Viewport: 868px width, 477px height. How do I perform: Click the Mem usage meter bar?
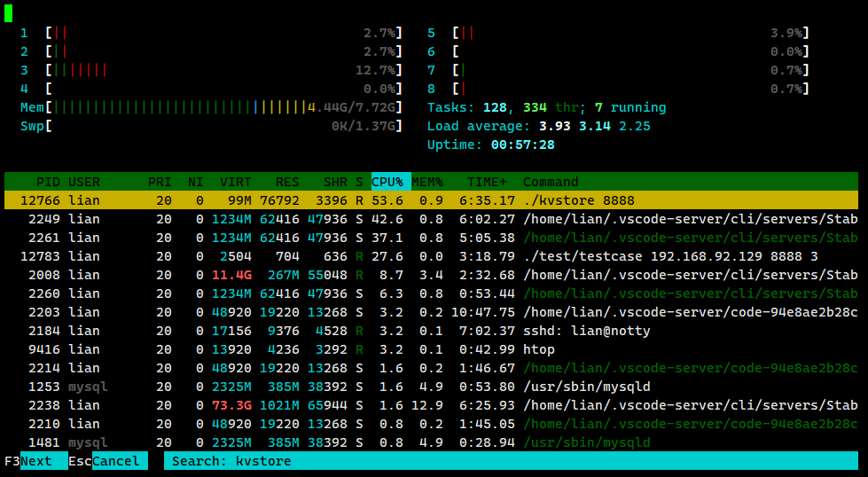211,107
